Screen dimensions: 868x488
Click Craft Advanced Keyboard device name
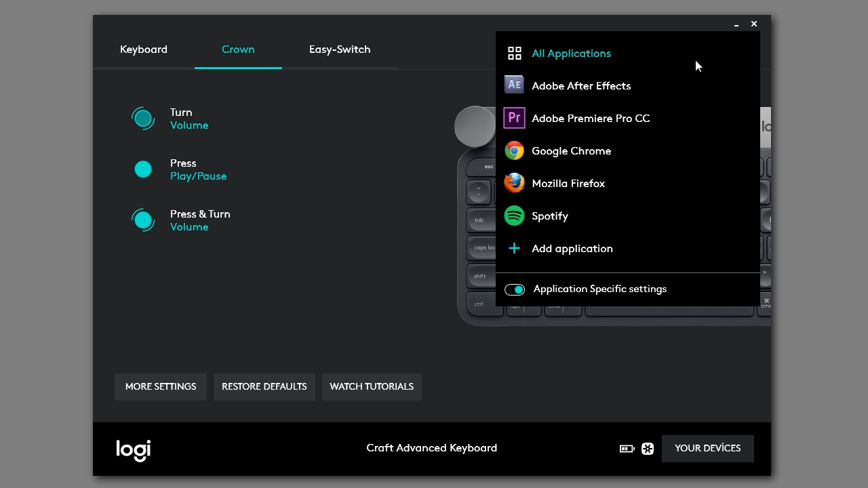pos(432,448)
